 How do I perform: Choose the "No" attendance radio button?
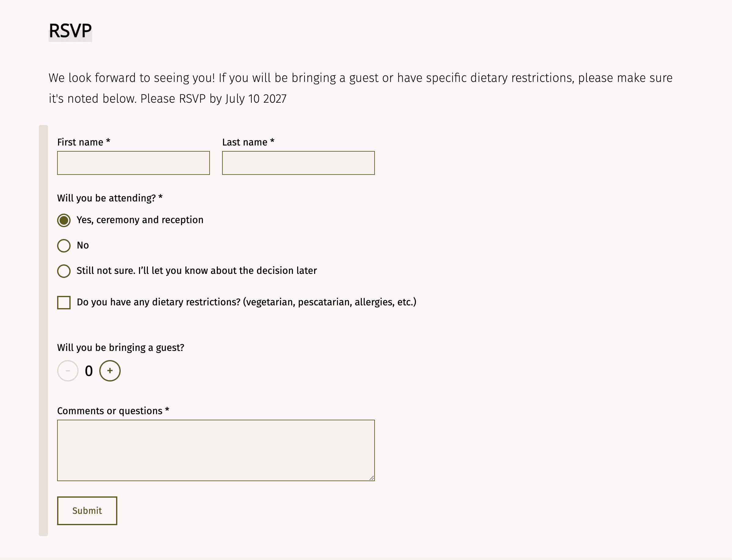pyautogui.click(x=64, y=246)
